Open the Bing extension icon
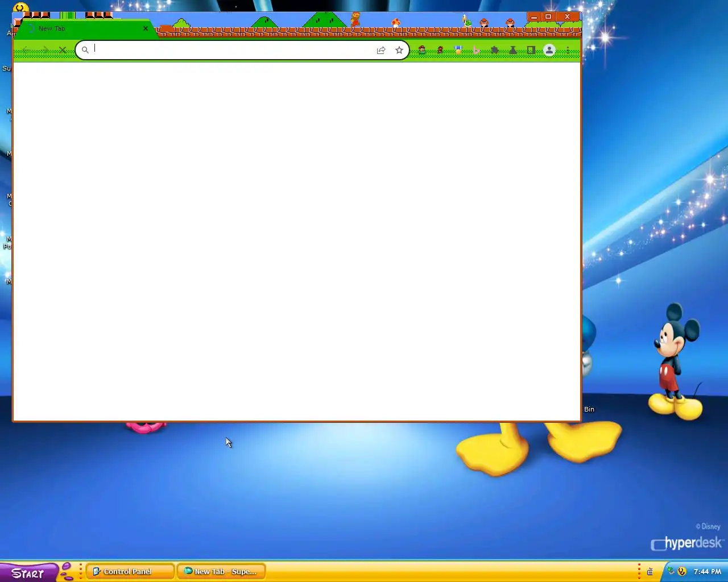 [477, 50]
